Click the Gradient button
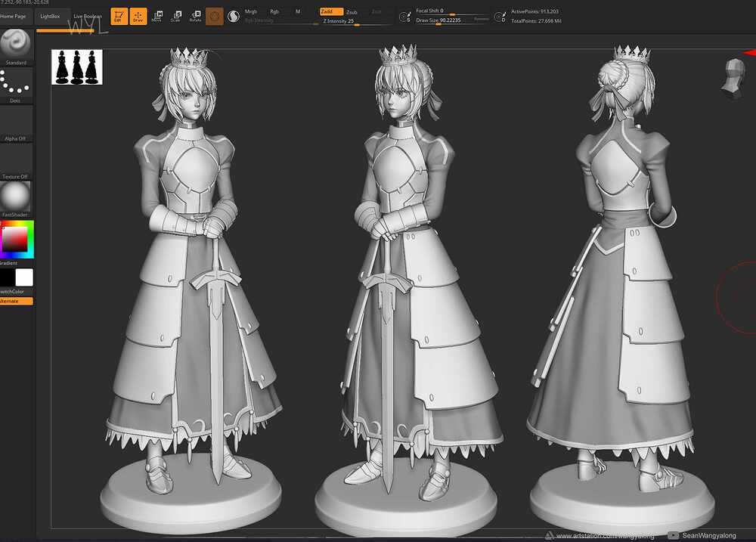This screenshot has height=542, width=756. click(x=8, y=263)
